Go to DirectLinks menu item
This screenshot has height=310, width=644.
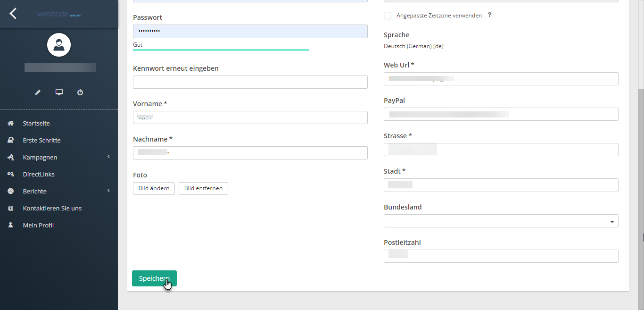39,174
